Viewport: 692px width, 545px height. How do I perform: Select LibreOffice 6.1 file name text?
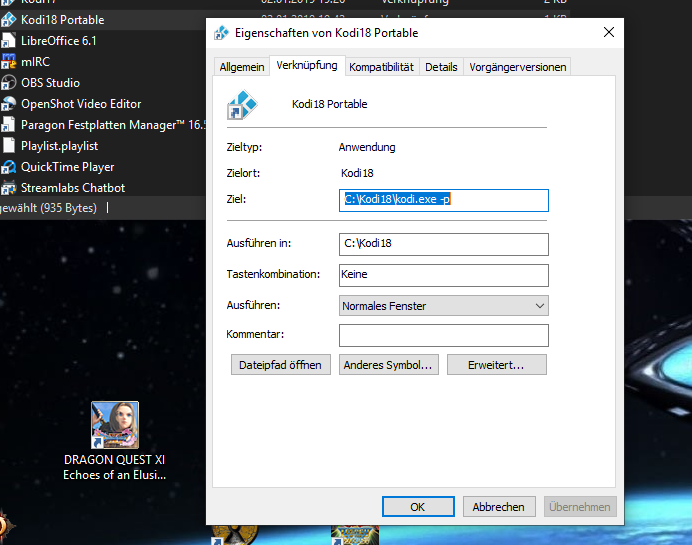click(58, 41)
